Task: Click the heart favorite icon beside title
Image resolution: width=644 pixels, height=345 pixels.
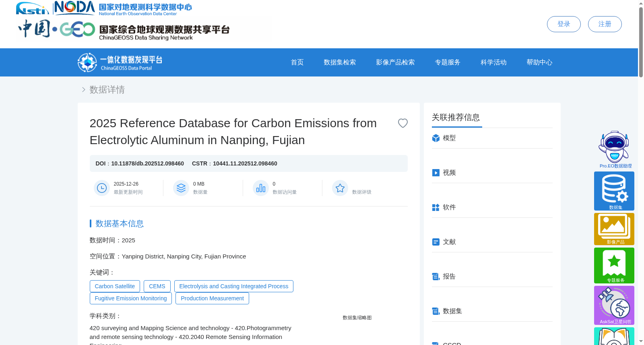Action: pos(402,123)
